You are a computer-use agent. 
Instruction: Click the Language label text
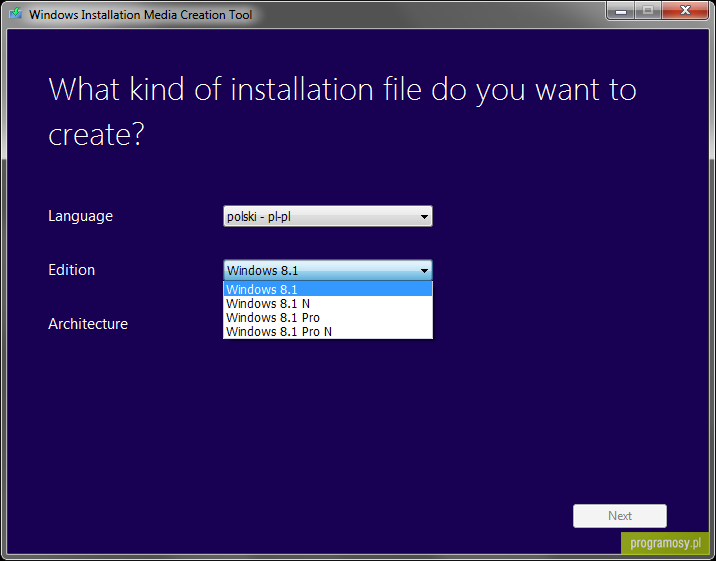tap(80, 216)
